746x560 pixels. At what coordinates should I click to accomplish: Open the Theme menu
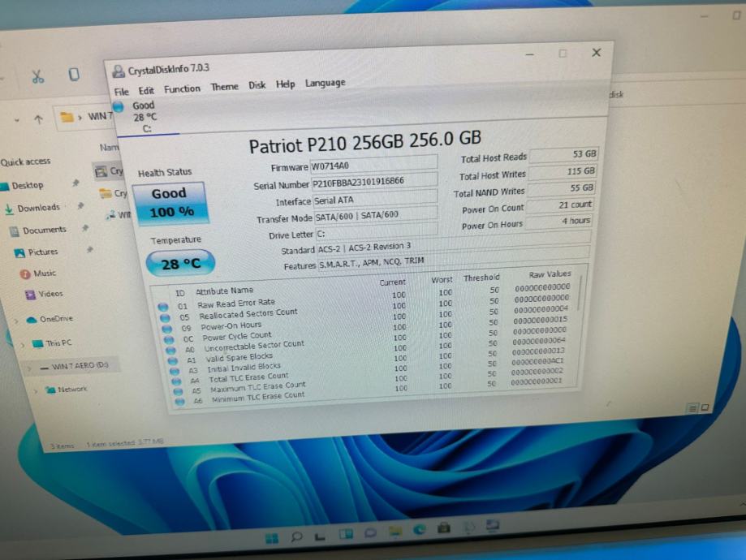(x=224, y=87)
